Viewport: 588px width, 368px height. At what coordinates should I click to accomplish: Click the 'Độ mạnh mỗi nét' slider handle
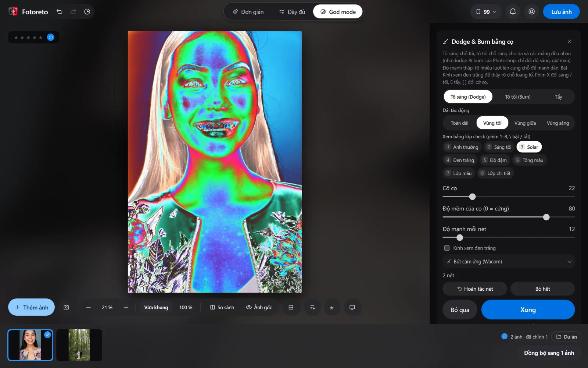[x=459, y=238]
